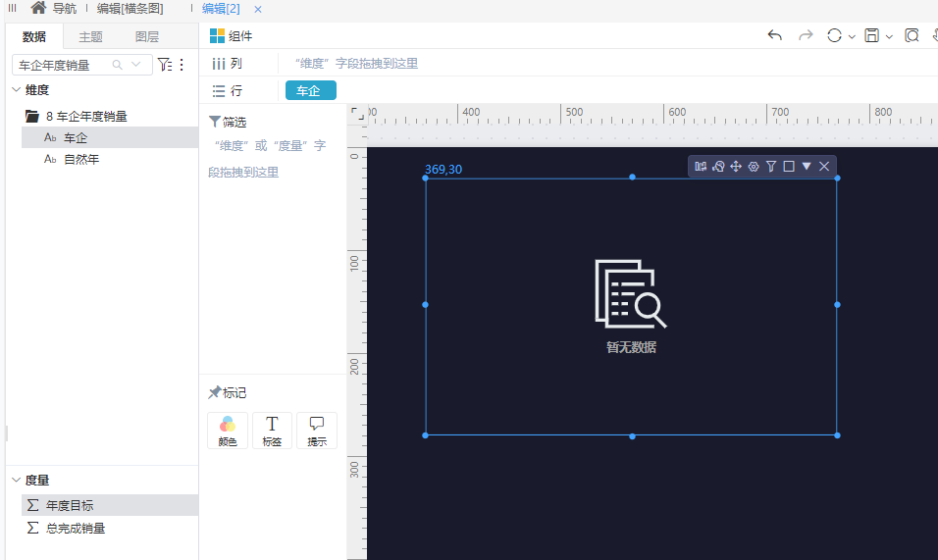Open the dataset selector dropdown chevron
The width and height of the screenshot is (938, 560).
(x=136, y=65)
